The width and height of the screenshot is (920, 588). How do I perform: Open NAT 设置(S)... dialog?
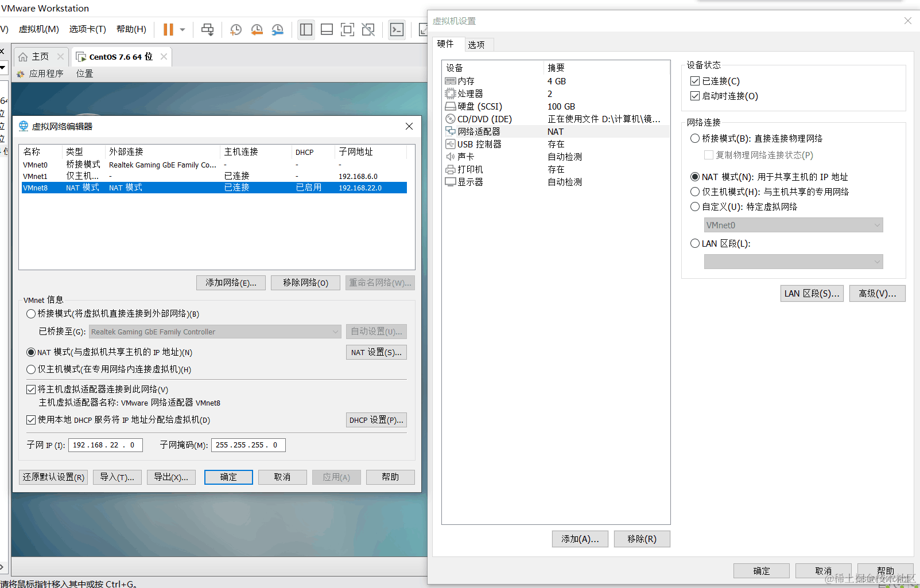point(376,352)
